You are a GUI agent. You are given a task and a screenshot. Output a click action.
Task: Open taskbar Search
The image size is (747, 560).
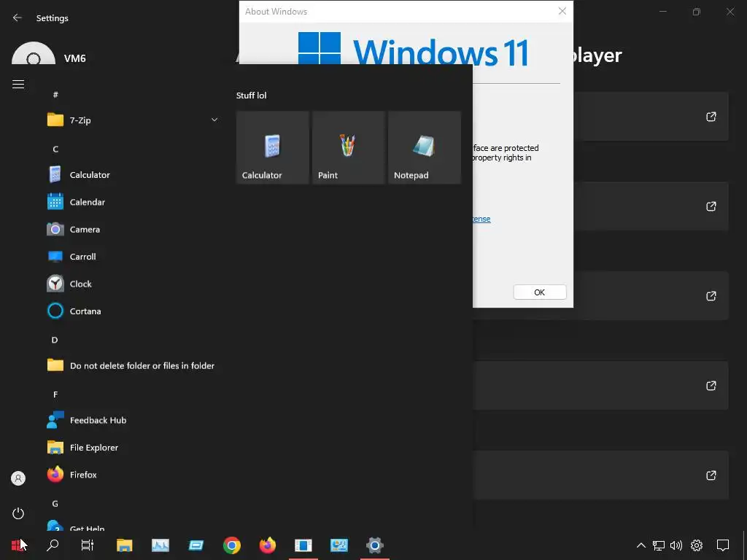tap(53, 545)
